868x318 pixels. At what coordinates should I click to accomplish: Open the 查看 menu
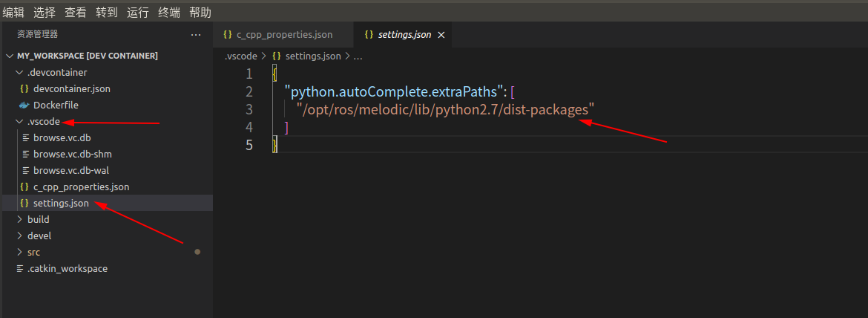point(75,12)
